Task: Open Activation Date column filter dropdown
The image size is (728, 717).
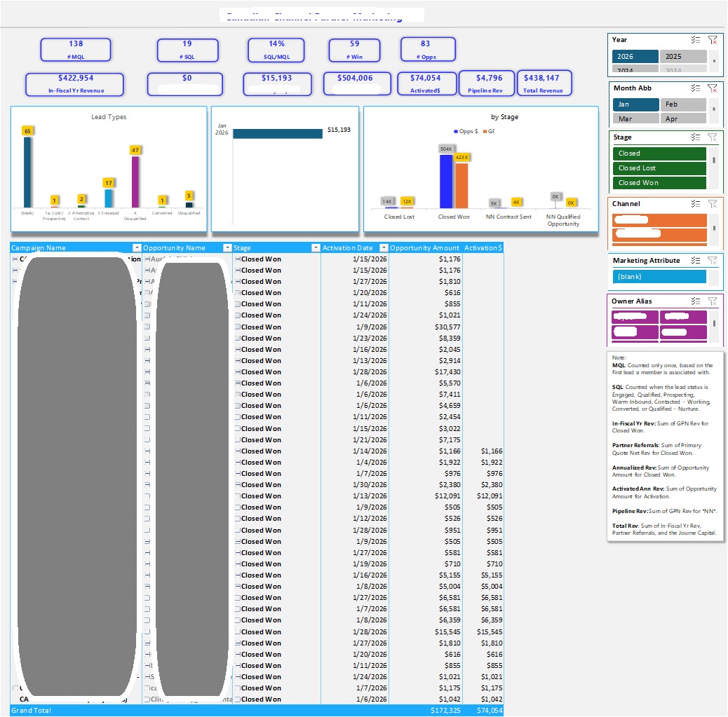Action: [x=384, y=248]
